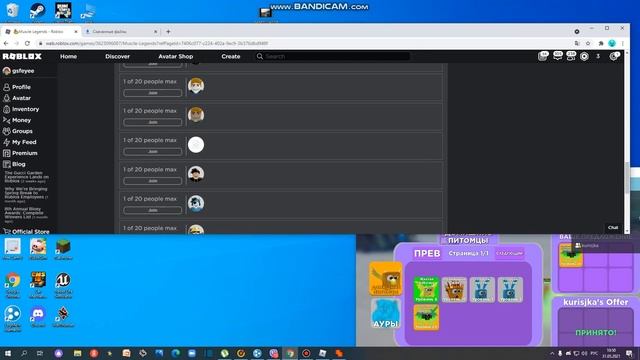Viewport: 640px width, 360px height.
Task: Join the server with black-hat avatar
Action: pos(153,181)
